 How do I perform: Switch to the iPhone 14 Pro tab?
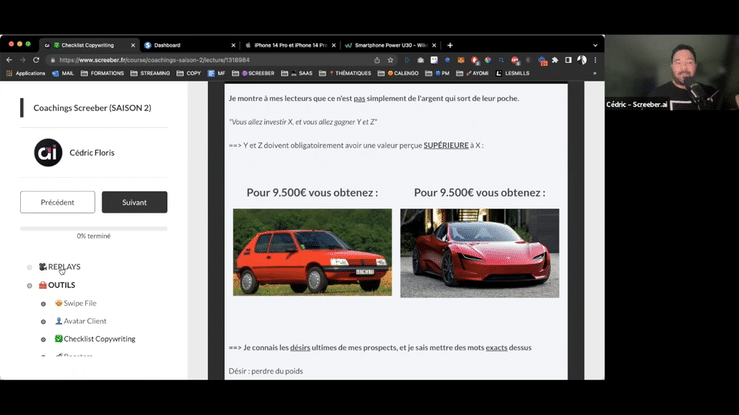pos(288,45)
